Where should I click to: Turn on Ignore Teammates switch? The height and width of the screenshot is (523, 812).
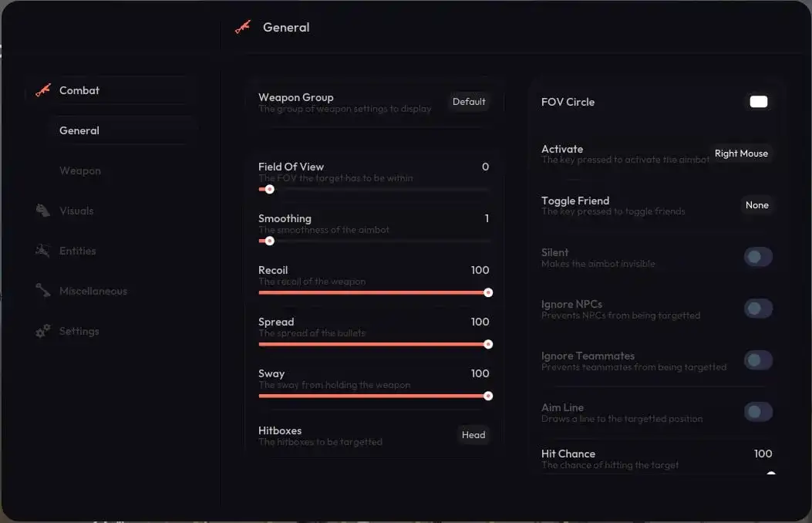click(x=757, y=360)
